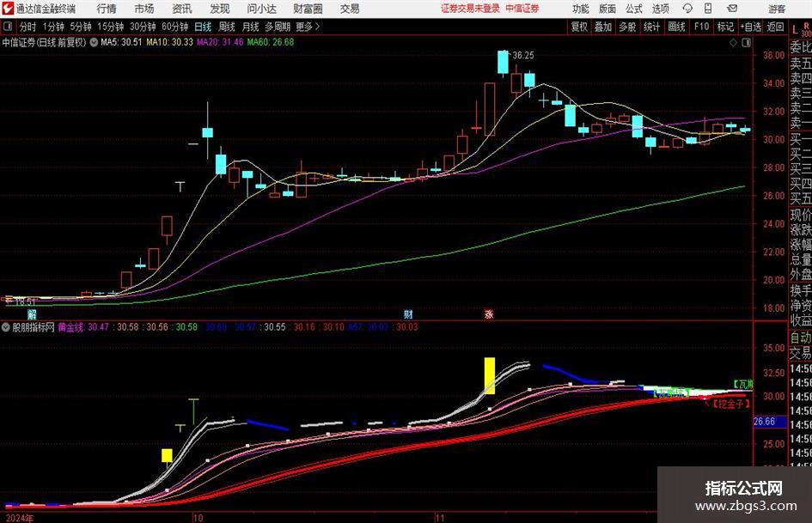Image resolution: width=812 pixels, height=523 pixels.
Task: Click the 游客 user label
Action: coord(777,9)
